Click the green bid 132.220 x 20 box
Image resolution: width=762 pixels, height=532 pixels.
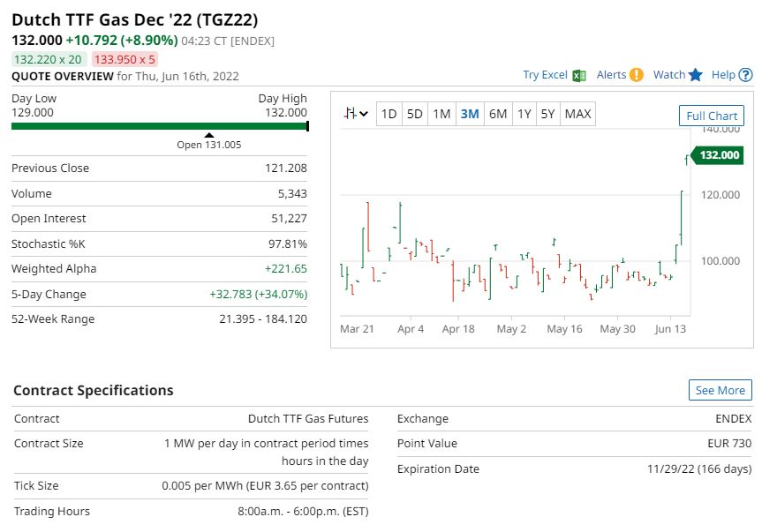pyautogui.click(x=49, y=59)
